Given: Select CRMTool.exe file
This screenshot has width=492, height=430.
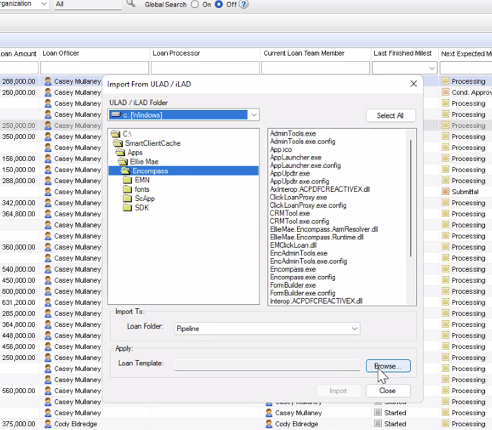Looking at the screenshot, I should point(290,213).
